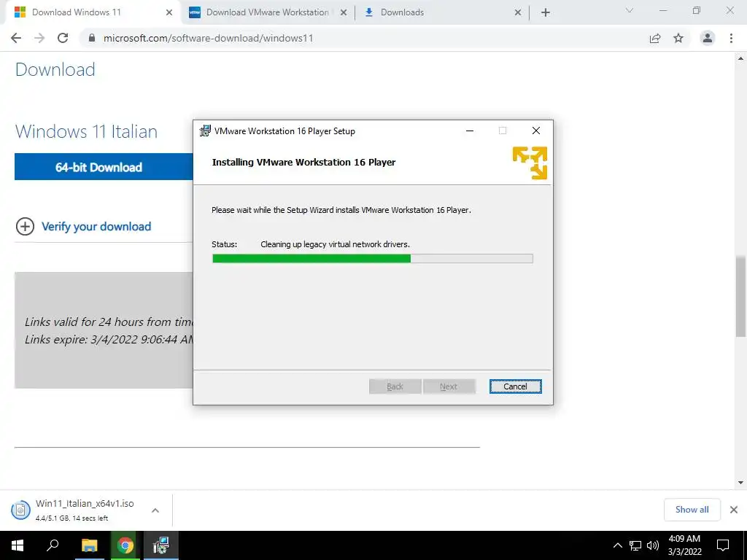Click the Windows 11 Italian heading
Screen dimensions: 747x560
pyautogui.click(x=86, y=131)
